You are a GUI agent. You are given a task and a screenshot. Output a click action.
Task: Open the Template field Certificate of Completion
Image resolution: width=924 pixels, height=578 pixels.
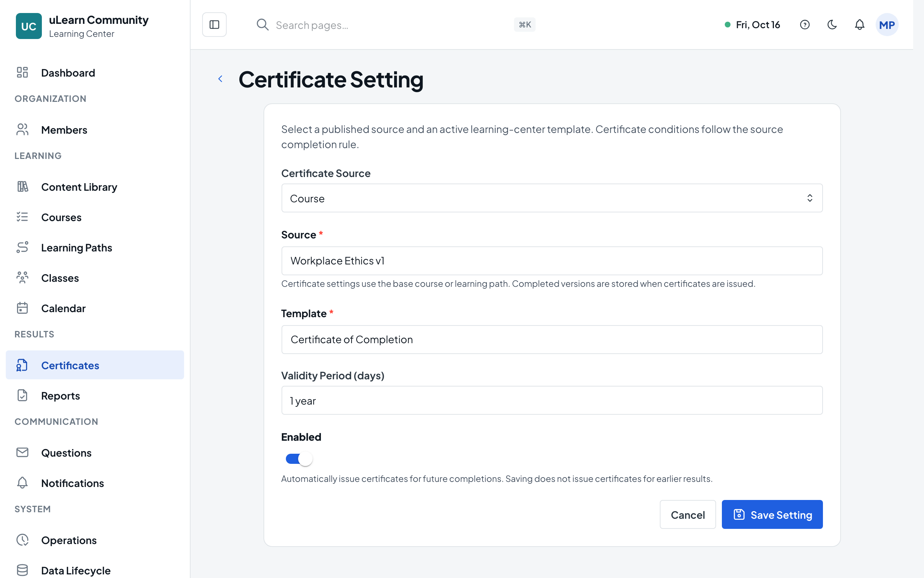(552, 340)
